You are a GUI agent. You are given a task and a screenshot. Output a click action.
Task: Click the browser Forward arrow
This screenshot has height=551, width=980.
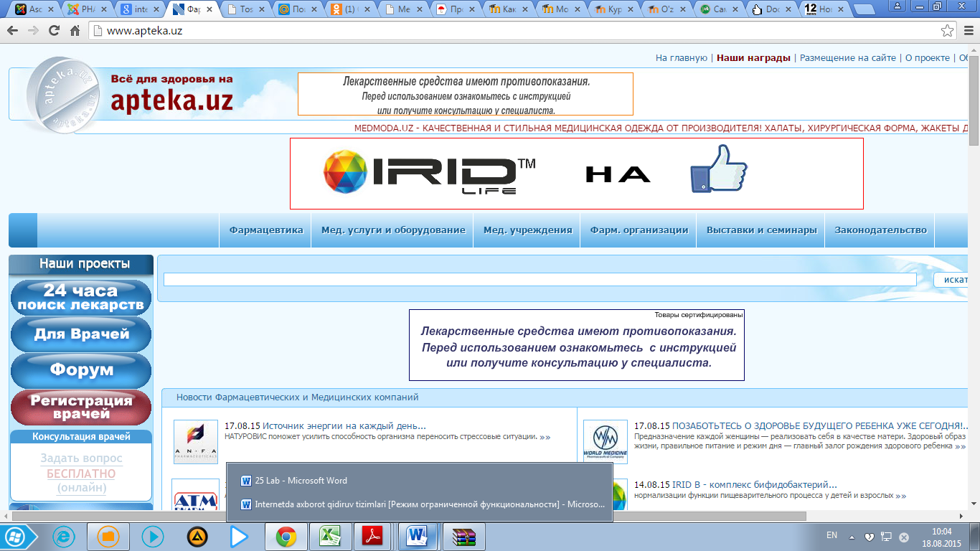click(x=34, y=32)
